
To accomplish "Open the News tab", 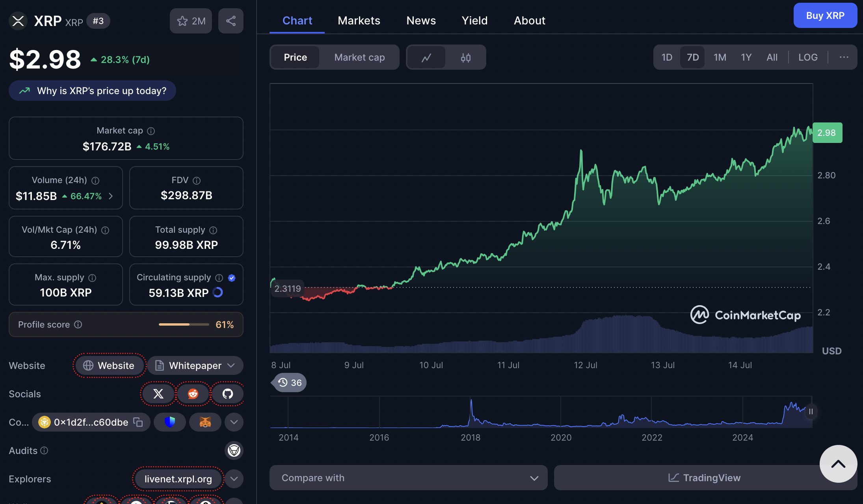I will pyautogui.click(x=421, y=20).
